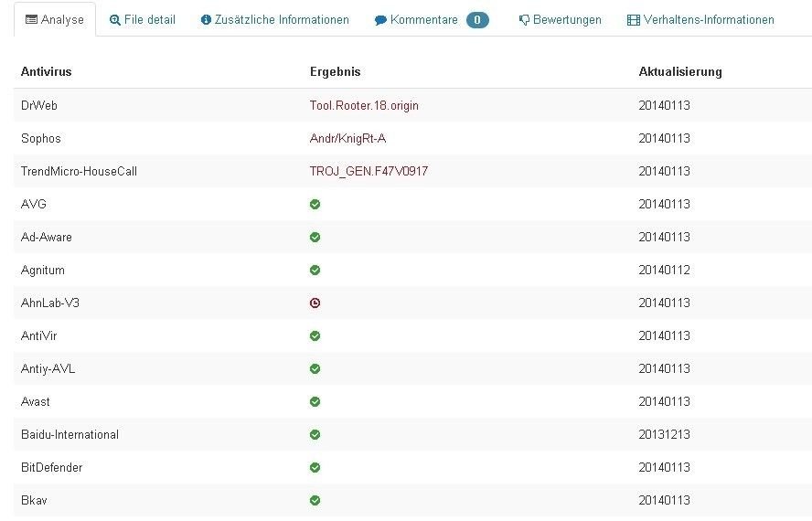Click the DrWeb antivirus name

(x=38, y=106)
